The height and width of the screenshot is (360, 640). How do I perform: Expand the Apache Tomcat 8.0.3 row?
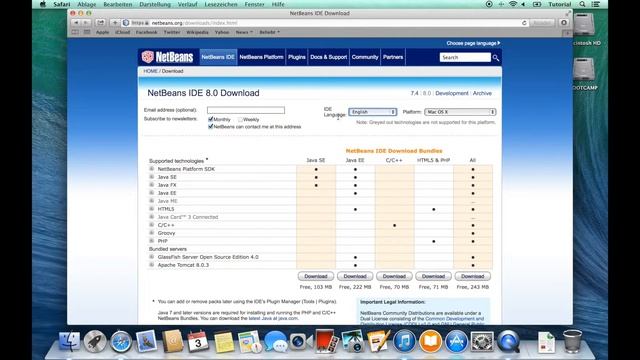pyautogui.click(x=151, y=264)
